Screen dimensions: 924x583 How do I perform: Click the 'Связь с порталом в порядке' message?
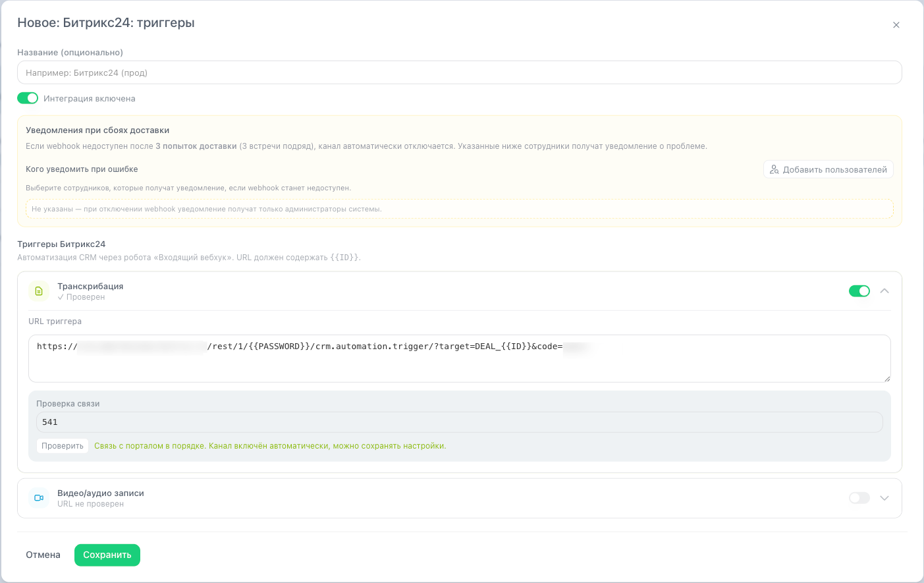click(x=270, y=446)
